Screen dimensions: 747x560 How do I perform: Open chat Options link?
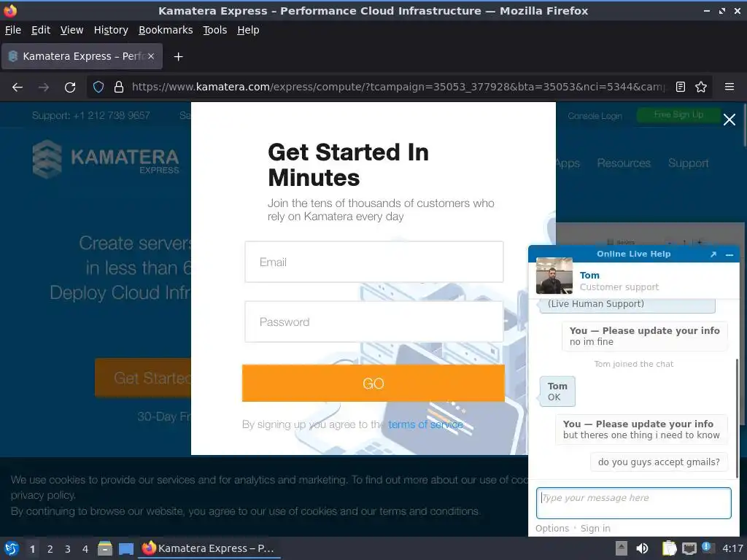(x=552, y=528)
